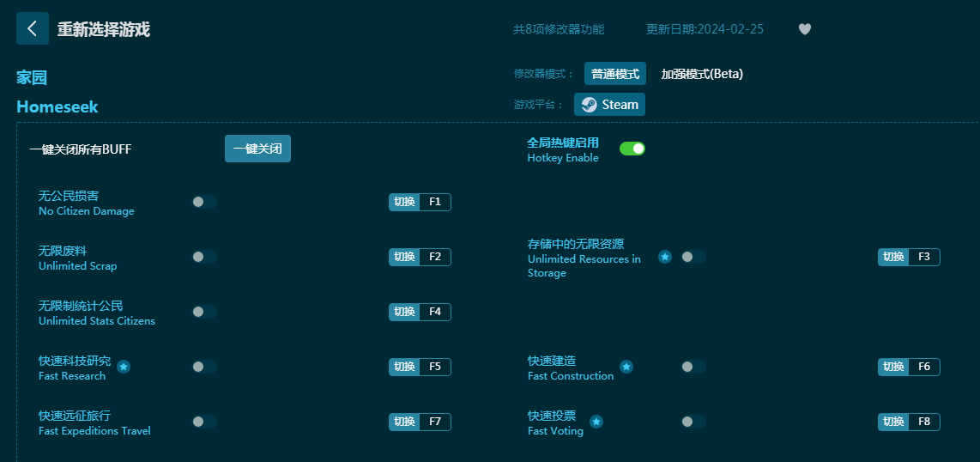Click 修改器模式 label
Image resolution: width=980 pixels, height=462 pixels.
pos(544,74)
